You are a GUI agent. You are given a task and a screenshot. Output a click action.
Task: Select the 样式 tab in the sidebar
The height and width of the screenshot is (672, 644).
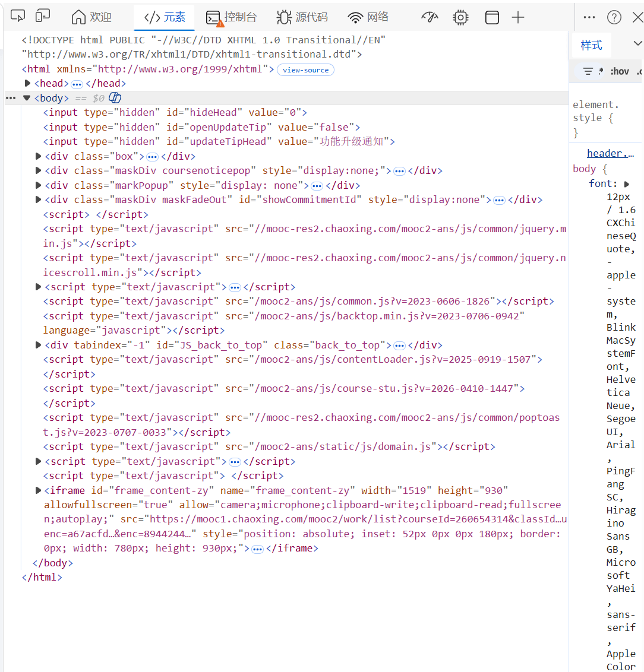coord(591,45)
